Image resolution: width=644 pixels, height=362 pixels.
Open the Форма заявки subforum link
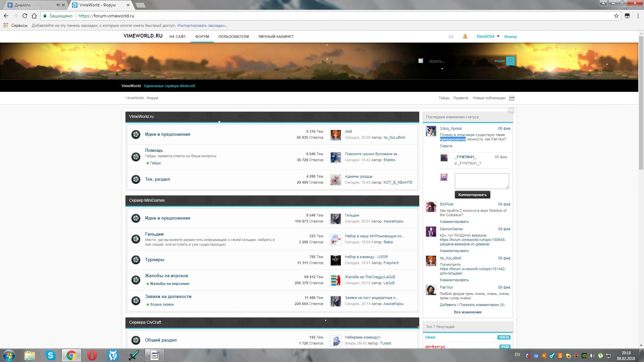pyautogui.click(x=162, y=304)
